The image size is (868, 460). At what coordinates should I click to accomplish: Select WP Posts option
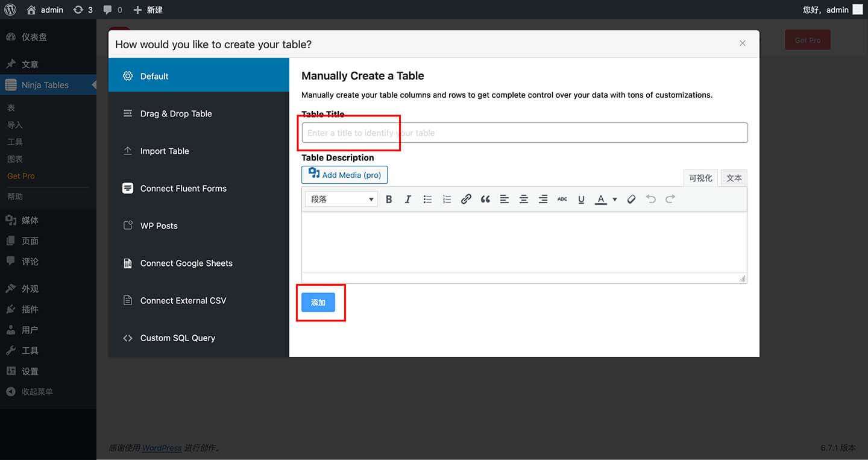(199, 225)
